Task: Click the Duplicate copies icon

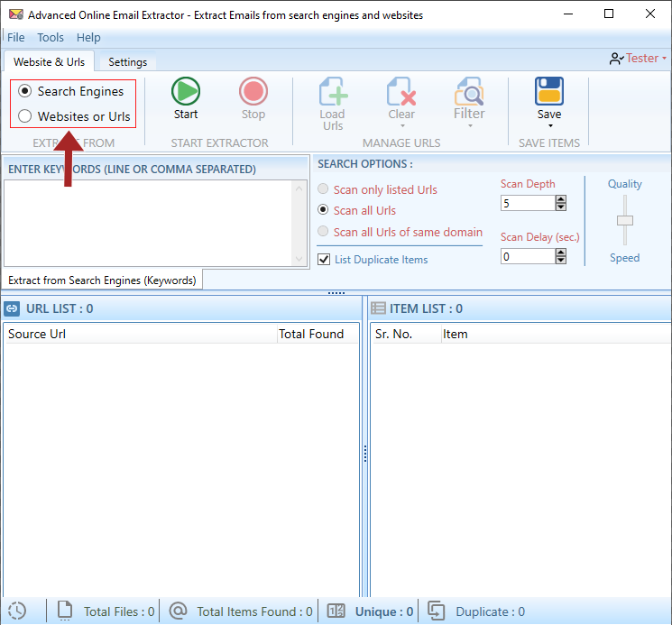Action: (x=436, y=611)
